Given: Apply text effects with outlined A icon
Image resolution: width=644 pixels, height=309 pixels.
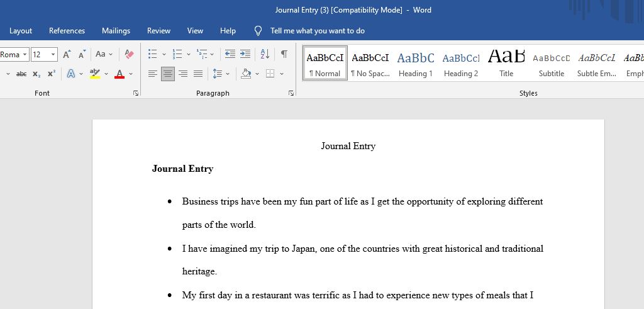Looking at the screenshot, I should point(71,74).
